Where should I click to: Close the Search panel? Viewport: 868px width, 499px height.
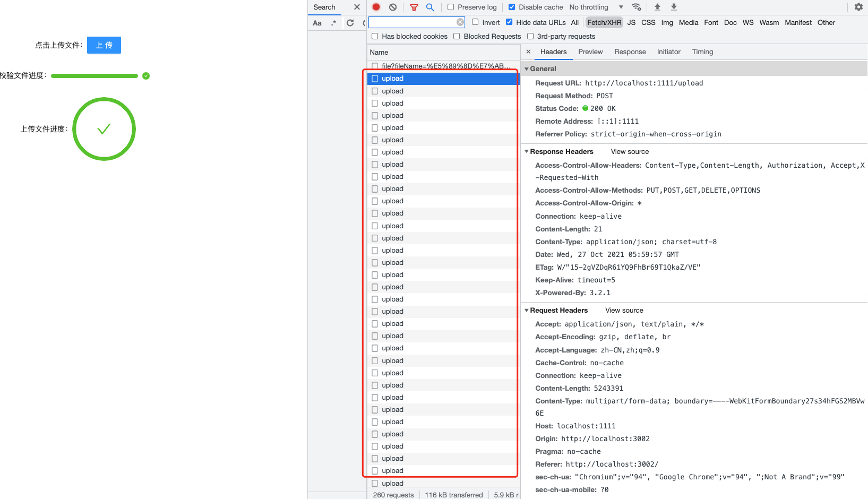tap(357, 7)
